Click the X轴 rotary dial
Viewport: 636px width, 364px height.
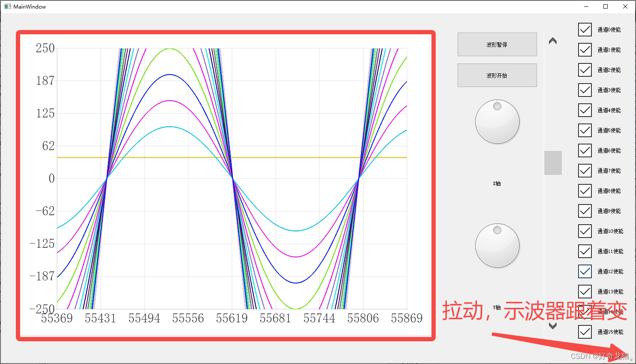click(497, 122)
